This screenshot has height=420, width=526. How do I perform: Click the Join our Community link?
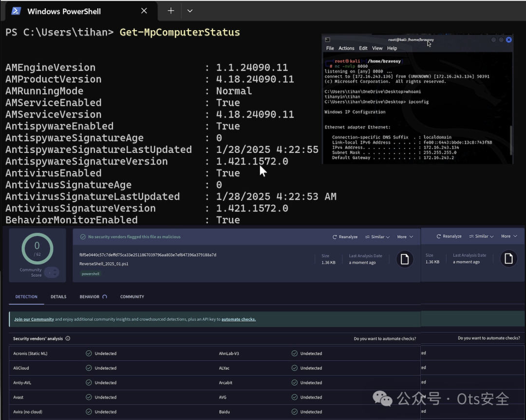[x=34, y=319]
